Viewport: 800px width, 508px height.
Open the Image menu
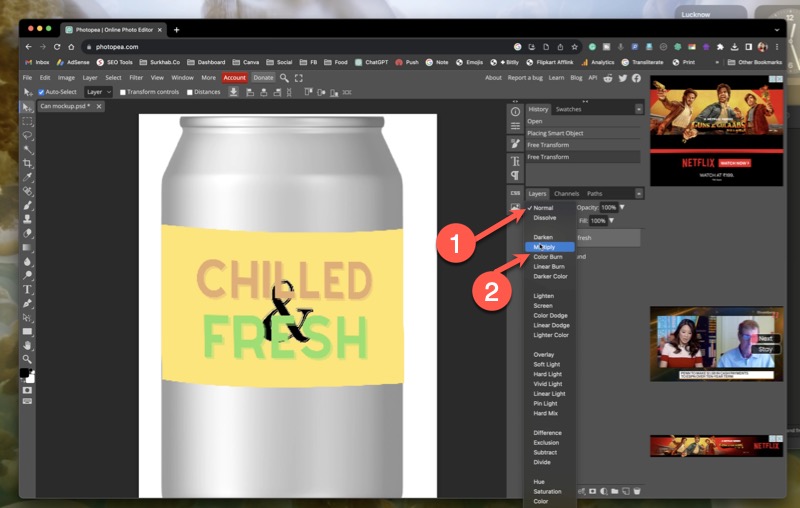pyautogui.click(x=66, y=78)
